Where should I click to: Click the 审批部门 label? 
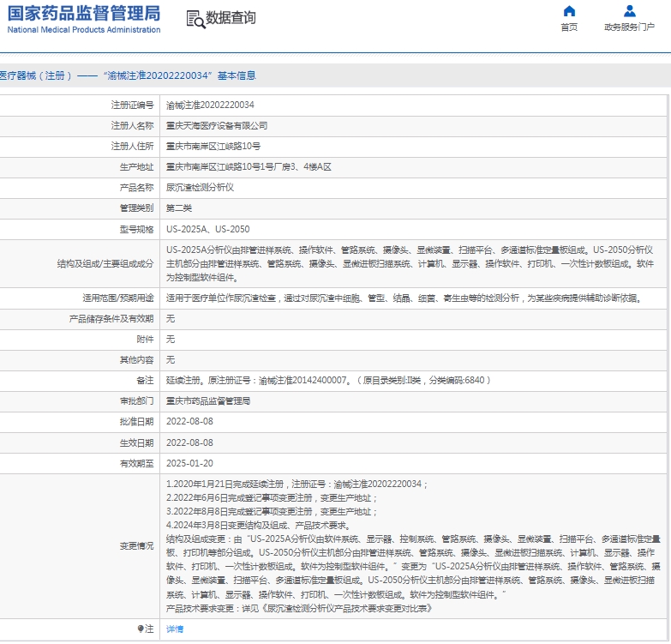click(x=136, y=400)
